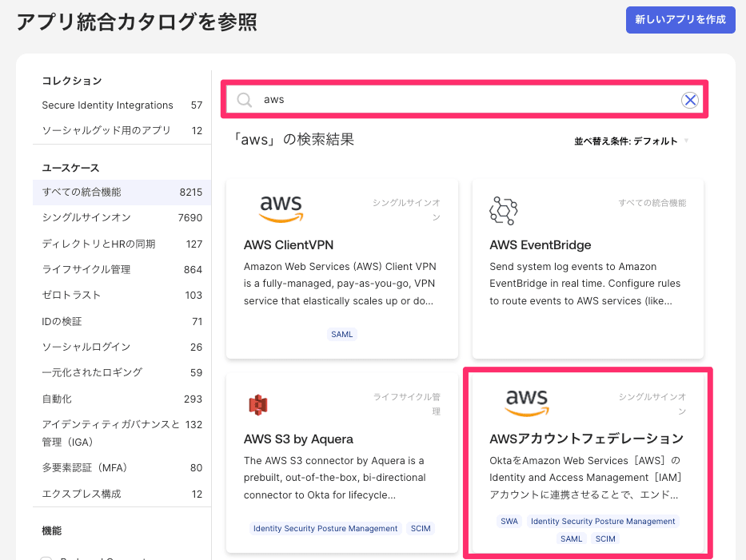Select the ゼロトラスト filter in sidebar
The height and width of the screenshot is (560, 746).
pos(72,296)
